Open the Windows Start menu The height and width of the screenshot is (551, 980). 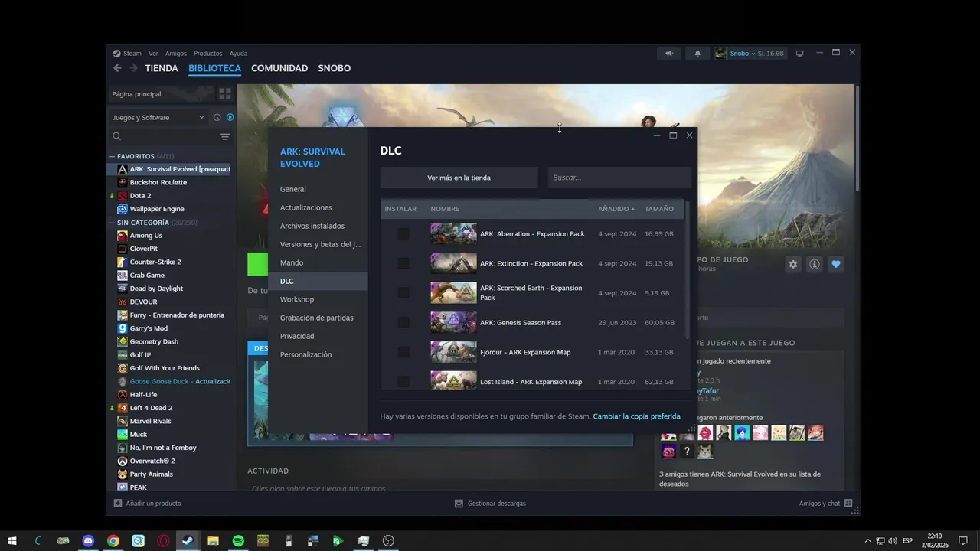coord(12,541)
